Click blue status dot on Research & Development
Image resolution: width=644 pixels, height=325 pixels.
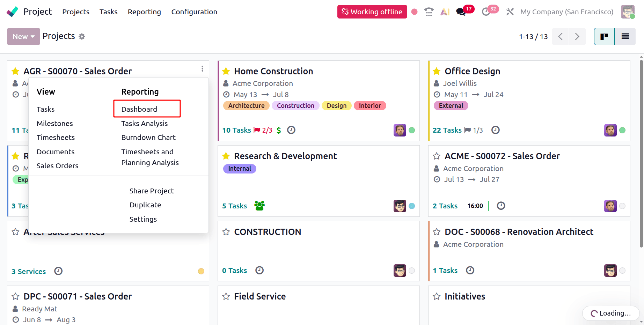[x=412, y=206]
